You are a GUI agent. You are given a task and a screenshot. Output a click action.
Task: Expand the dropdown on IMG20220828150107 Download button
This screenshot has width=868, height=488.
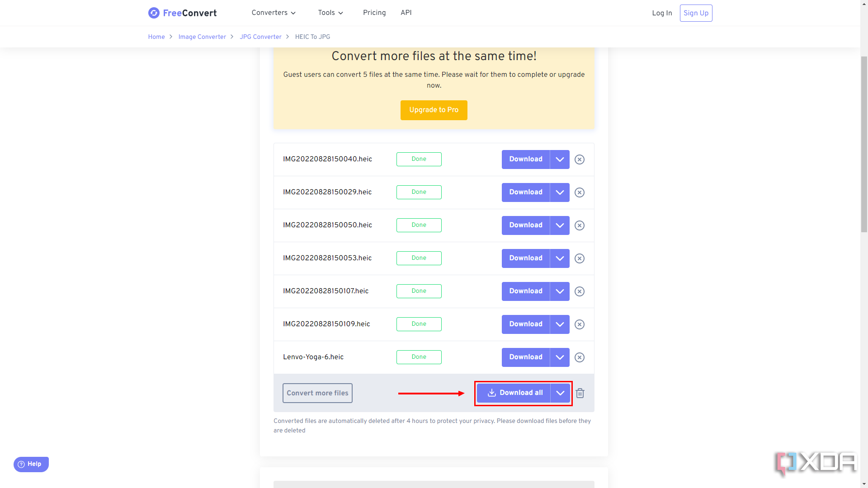(559, 291)
